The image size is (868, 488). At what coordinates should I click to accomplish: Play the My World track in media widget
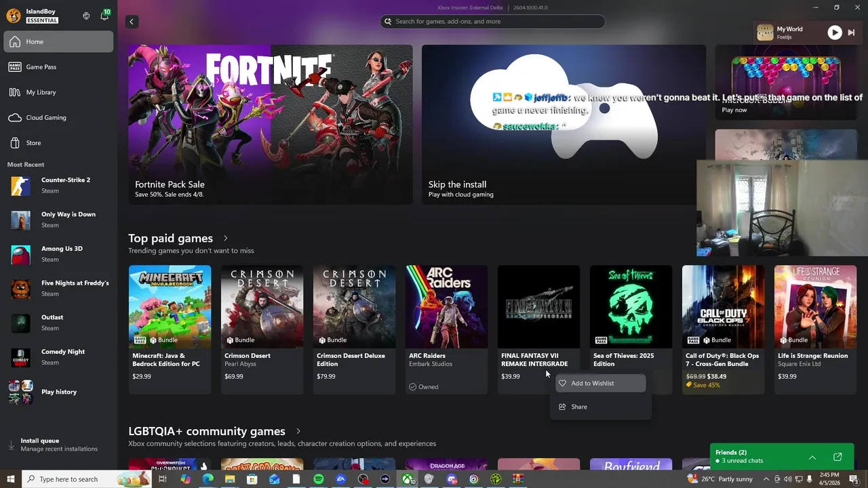coord(835,33)
